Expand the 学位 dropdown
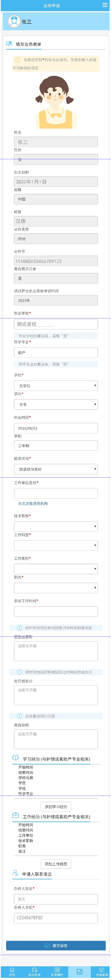Image resolution: width=111 pixels, height=980 pixels. click(56, 385)
